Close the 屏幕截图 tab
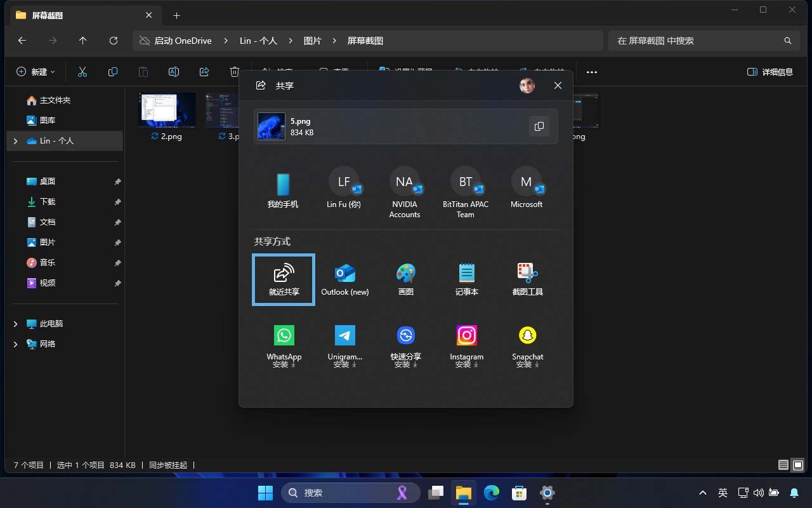The image size is (812, 508). tap(149, 15)
